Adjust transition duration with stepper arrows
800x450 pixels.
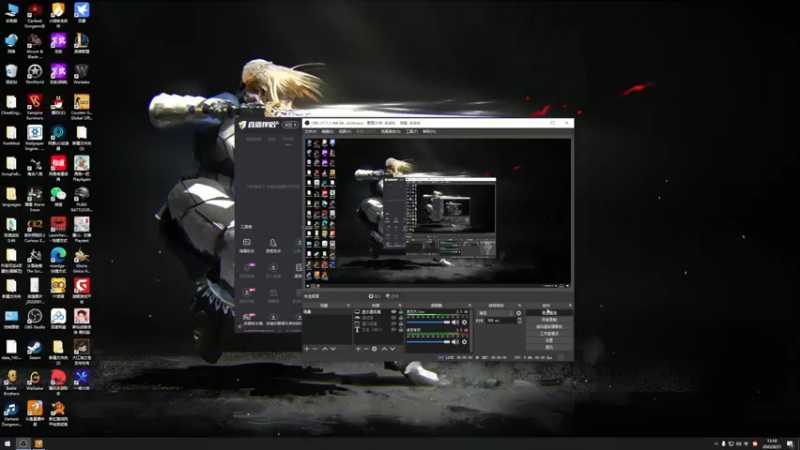[519, 320]
